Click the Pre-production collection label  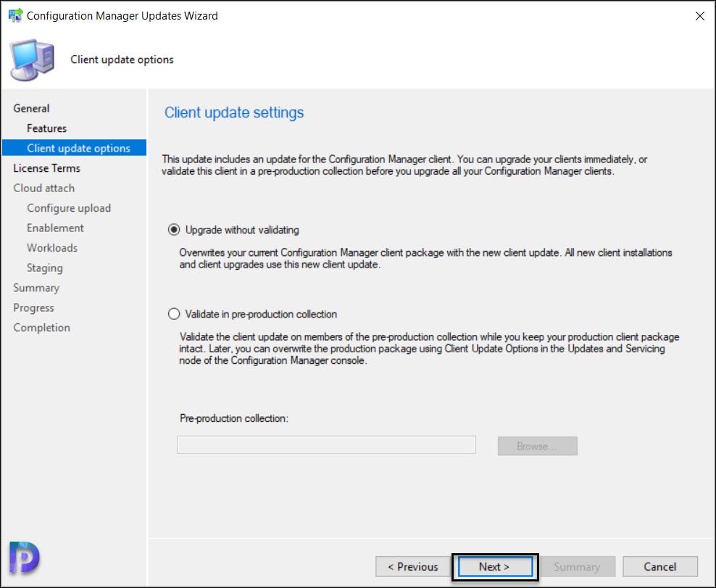tap(234, 418)
